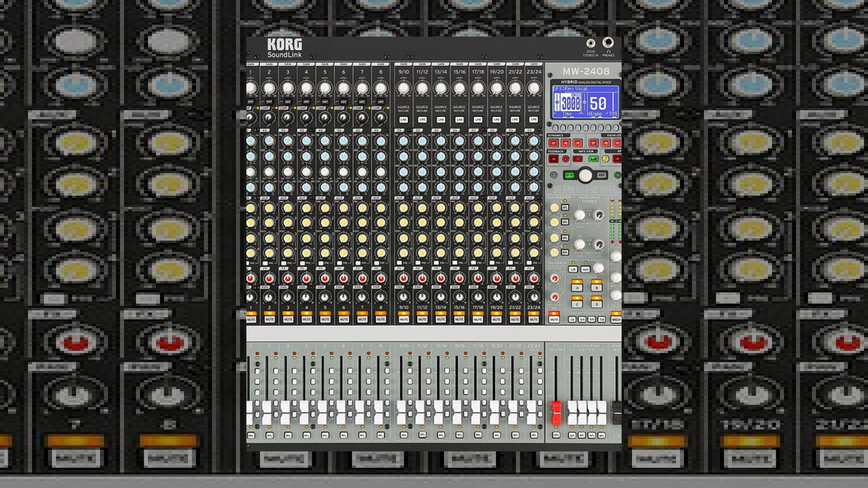
Task: Activate mute group A
Action: tap(577, 287)
